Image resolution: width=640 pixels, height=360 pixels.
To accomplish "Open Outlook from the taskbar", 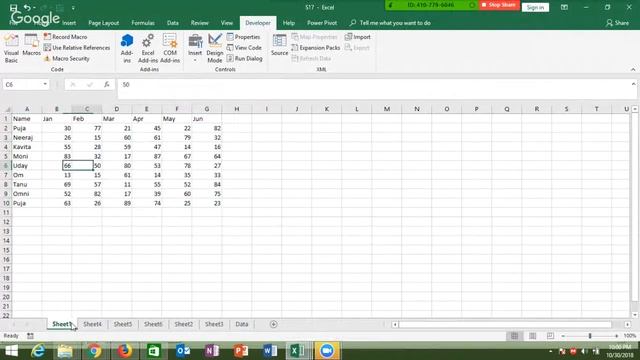I will coord(183,351).
